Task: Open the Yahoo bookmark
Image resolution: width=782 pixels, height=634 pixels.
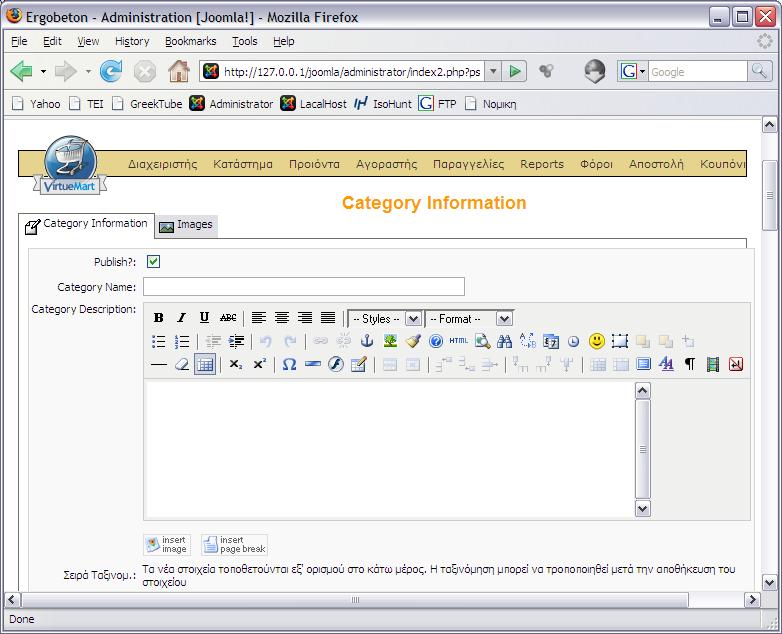Action: pos(36,104)
